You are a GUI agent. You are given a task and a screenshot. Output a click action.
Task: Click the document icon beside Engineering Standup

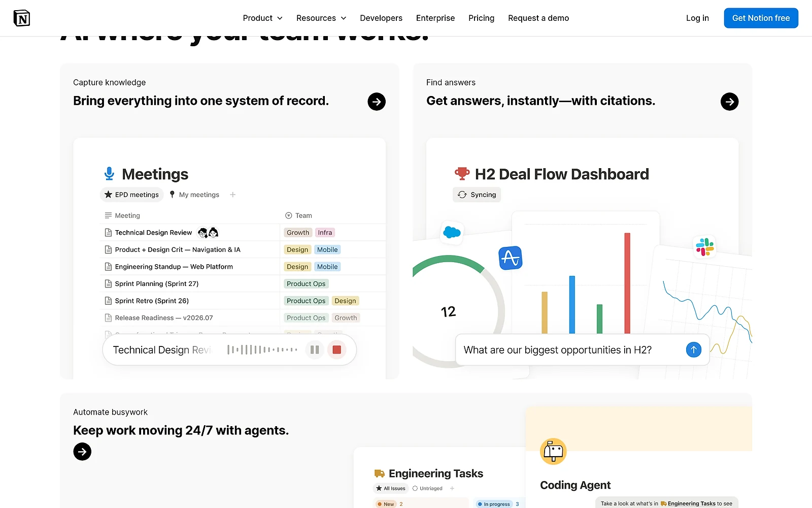(x=108, y=267)
